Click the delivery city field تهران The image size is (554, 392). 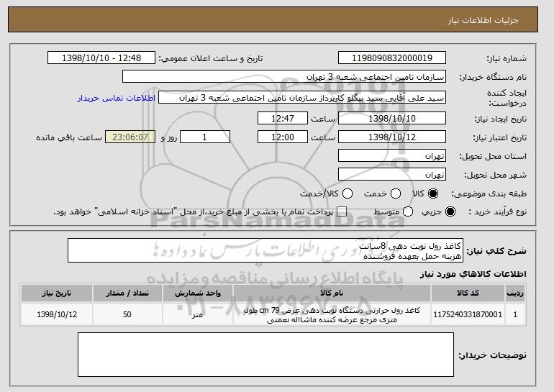point(392,175)
